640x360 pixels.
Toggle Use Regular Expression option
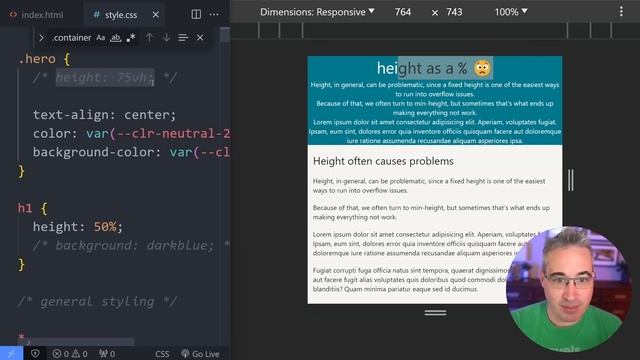[131, 38]
